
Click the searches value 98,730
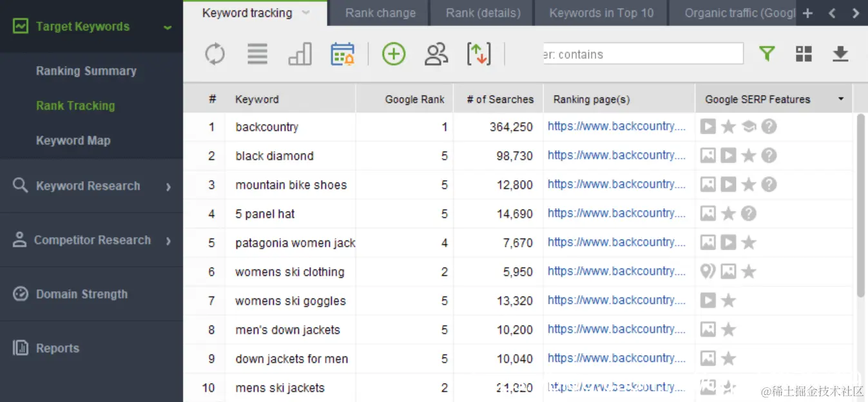514,155
